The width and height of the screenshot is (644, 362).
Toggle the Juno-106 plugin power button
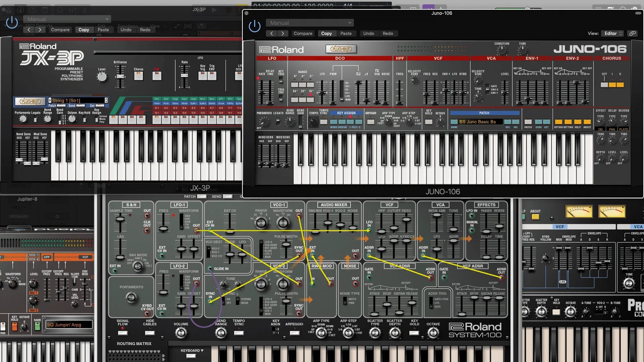255,26
